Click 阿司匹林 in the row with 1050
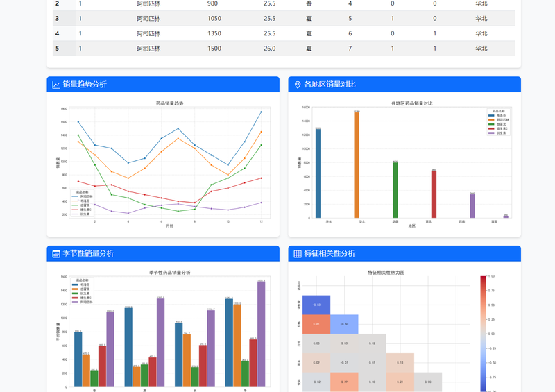Screen dimensions: 555x392 click(148, 19)
